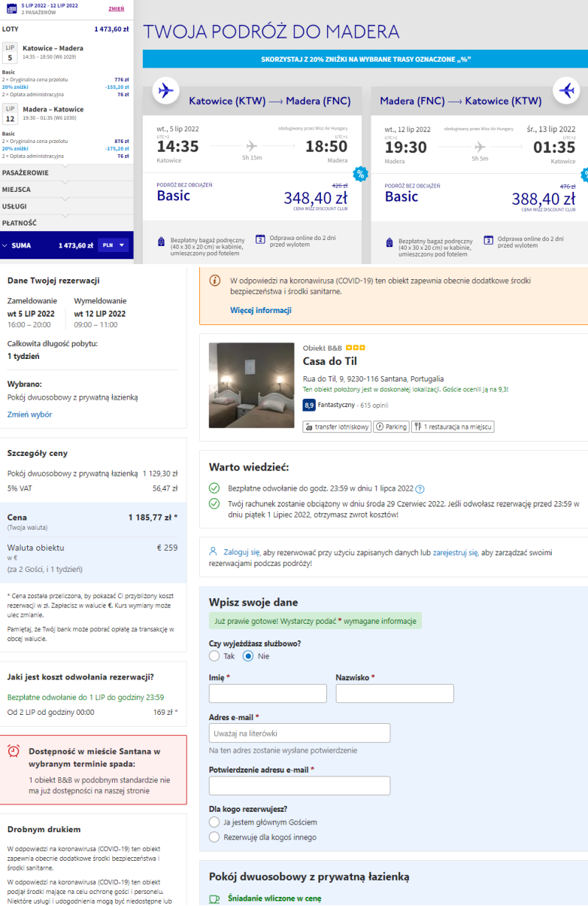
Task: Click the three-star rating icons next to Obiekt B&B
Action: click(x=355, y=348)
